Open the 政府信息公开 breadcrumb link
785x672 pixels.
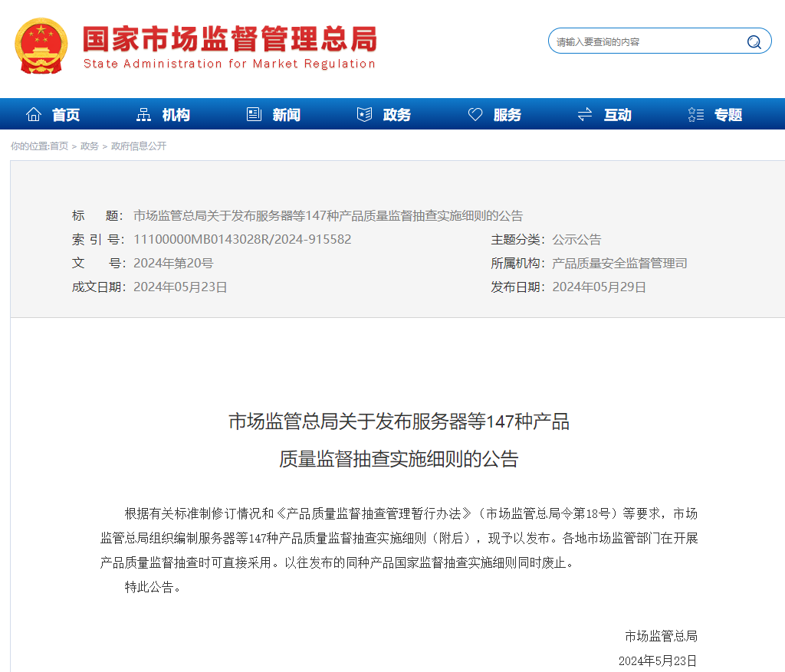[139, 146]
